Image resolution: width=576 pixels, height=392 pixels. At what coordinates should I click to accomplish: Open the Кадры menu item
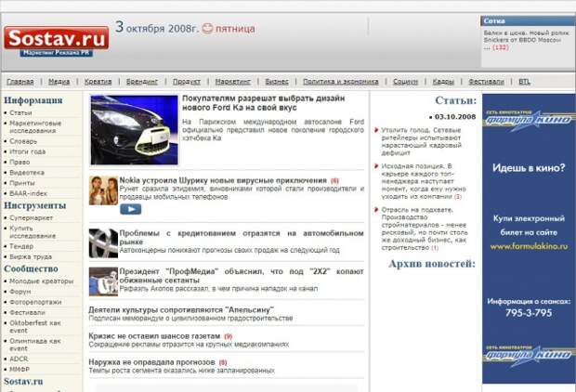pyautogui.click(x=443, y=82)
